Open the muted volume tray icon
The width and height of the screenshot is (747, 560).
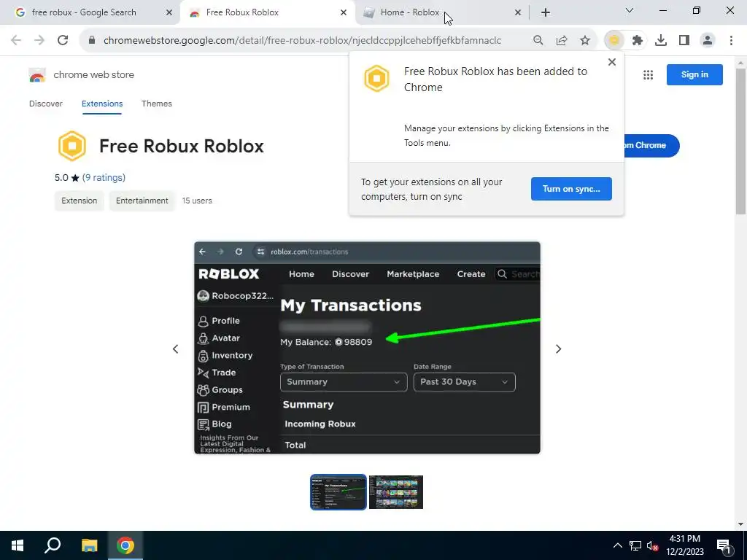(652, 545)
